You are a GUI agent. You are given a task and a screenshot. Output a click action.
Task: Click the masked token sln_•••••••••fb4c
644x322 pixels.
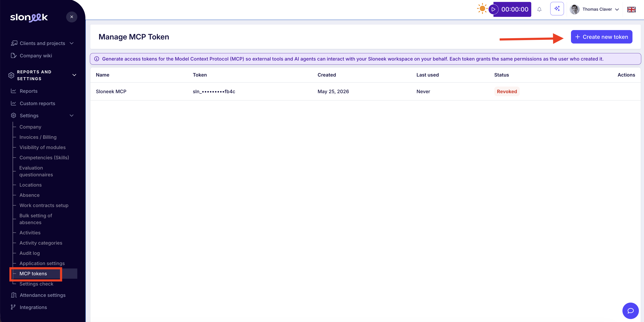pyautogui.click(x=214, y=91)
